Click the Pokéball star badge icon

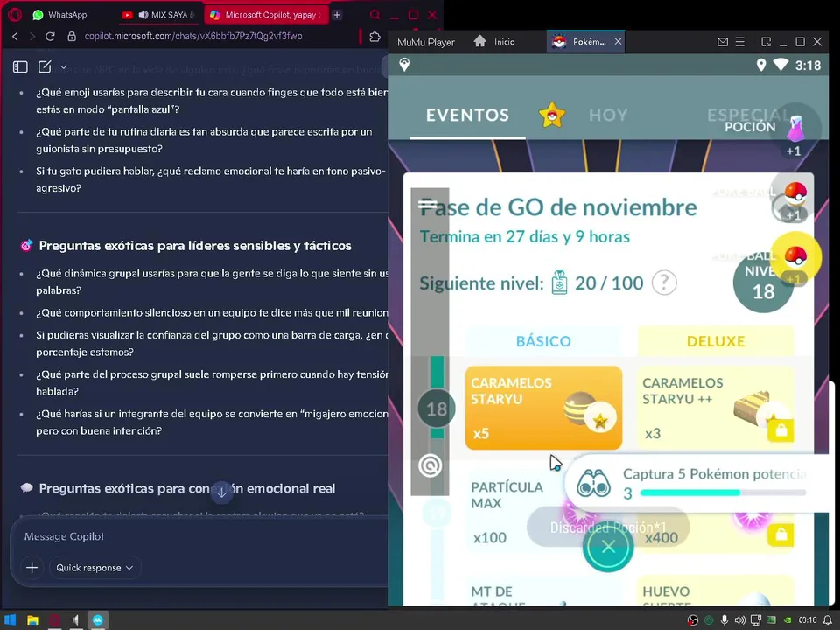552,114
